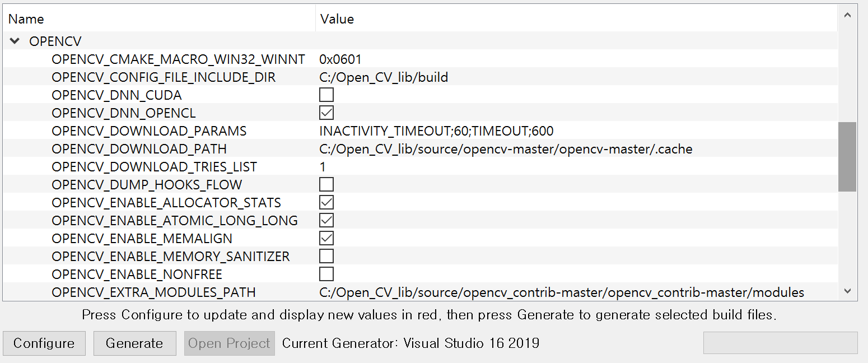Uncheck OPENCV_ENABLE_ATOMIC_LONG_LONG
The height and width of the screenshot is (363, 868).
(326, 220)
